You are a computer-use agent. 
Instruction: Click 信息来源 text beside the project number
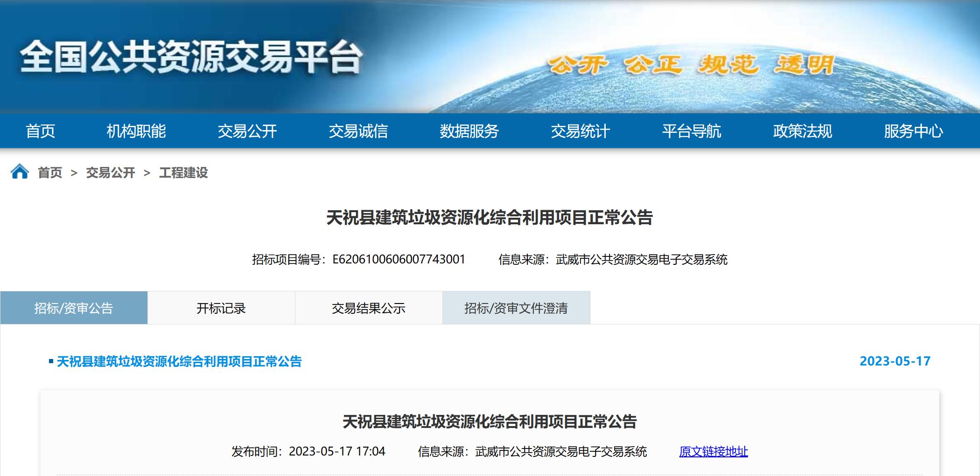point(613,259)
